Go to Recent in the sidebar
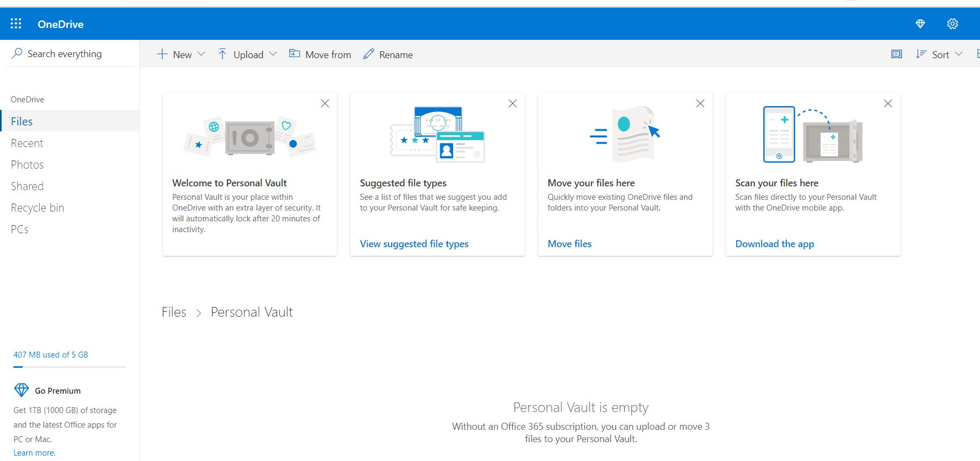The width and height of the screenshot is (980, 461). [27, 143]
